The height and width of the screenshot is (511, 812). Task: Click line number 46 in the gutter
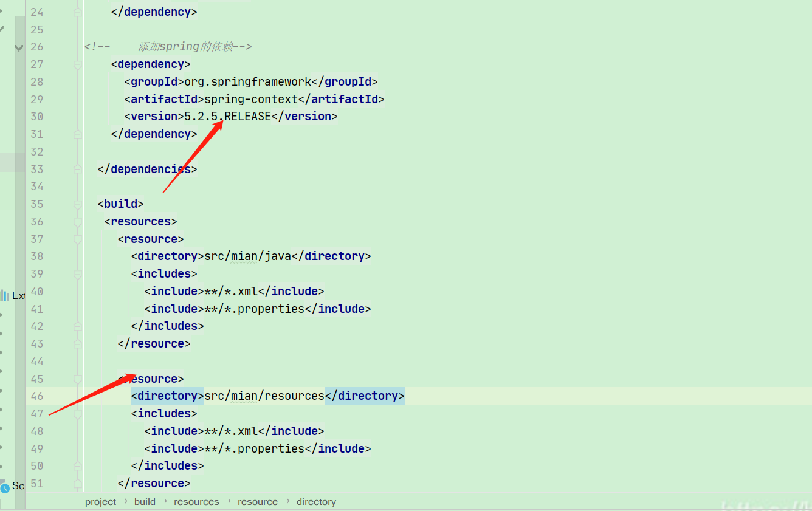coord(37,396)
